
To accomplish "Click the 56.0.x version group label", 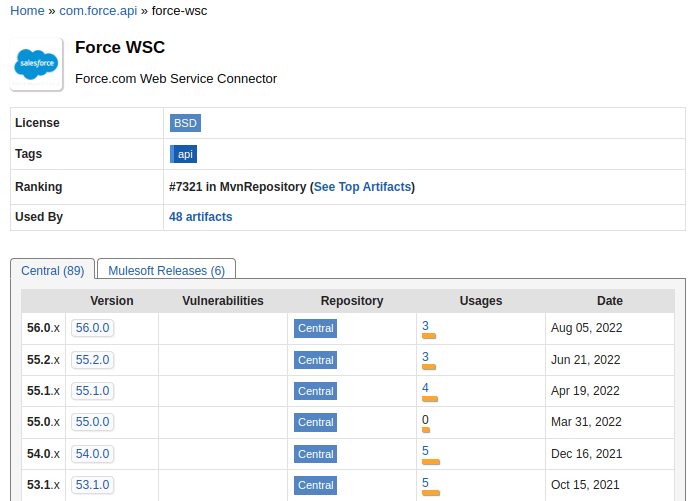I will pos(43,328).
